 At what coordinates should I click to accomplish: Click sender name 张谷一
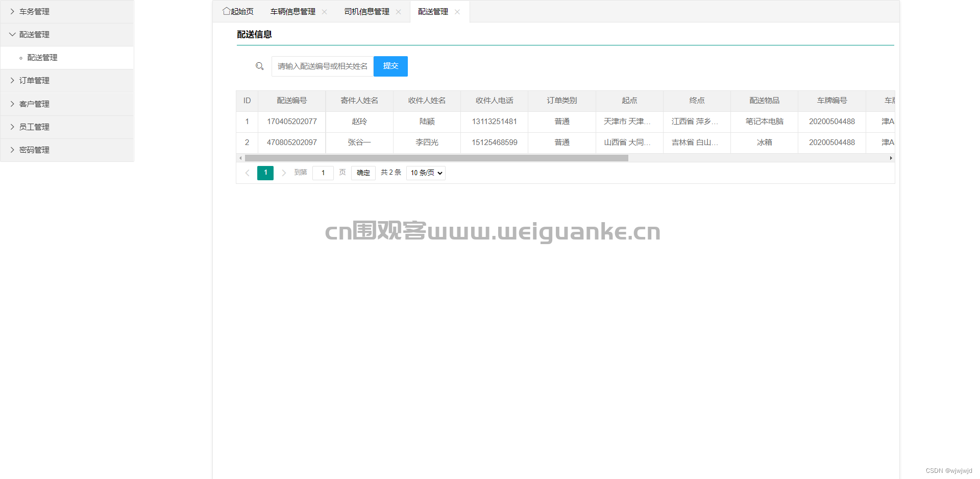point(359,143)
